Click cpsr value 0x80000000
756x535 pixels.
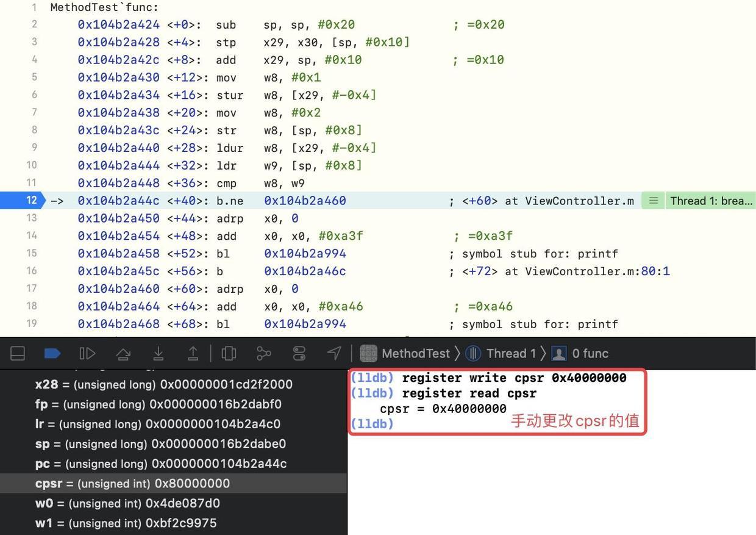(192, 484)
